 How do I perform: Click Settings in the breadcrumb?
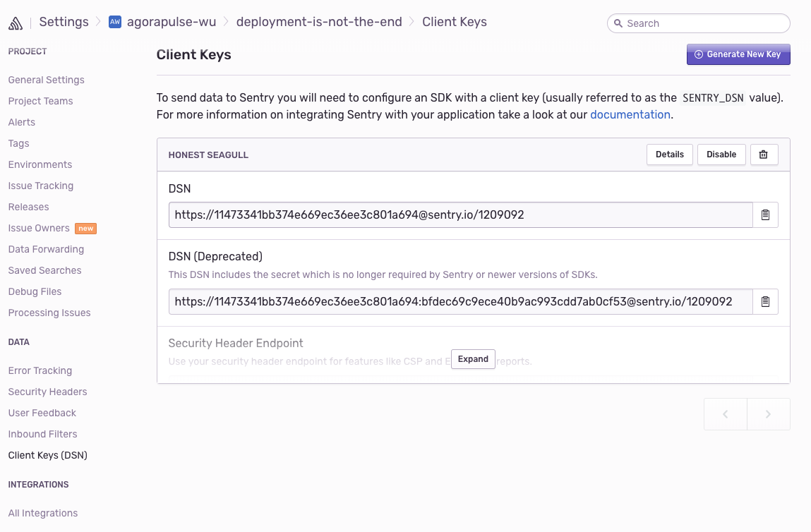coord(64,22)
